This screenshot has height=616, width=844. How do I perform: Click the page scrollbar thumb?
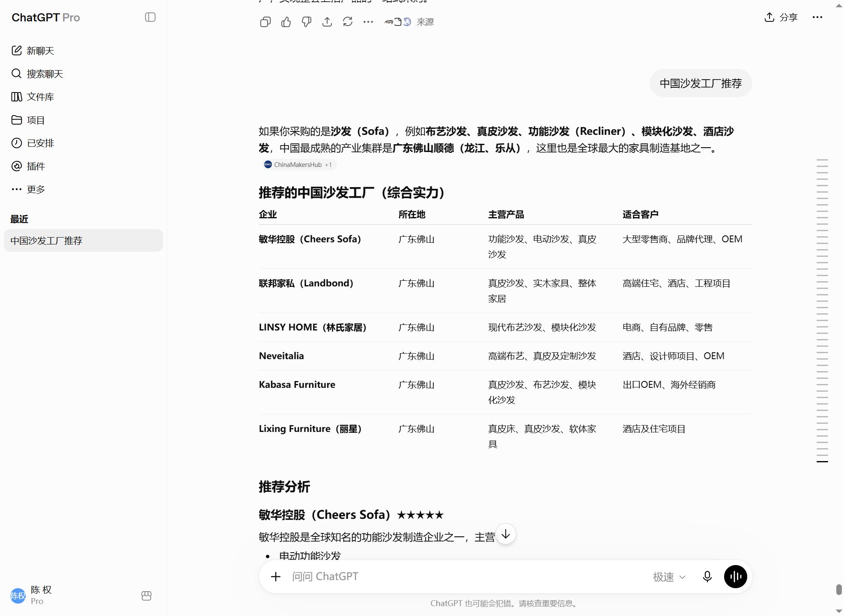(839, 589)
